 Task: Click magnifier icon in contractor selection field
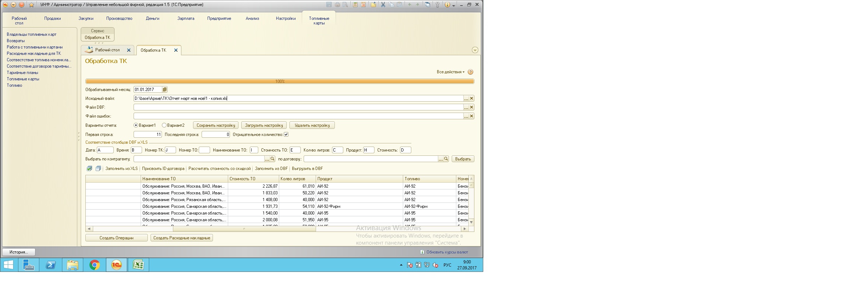(272, 159)
